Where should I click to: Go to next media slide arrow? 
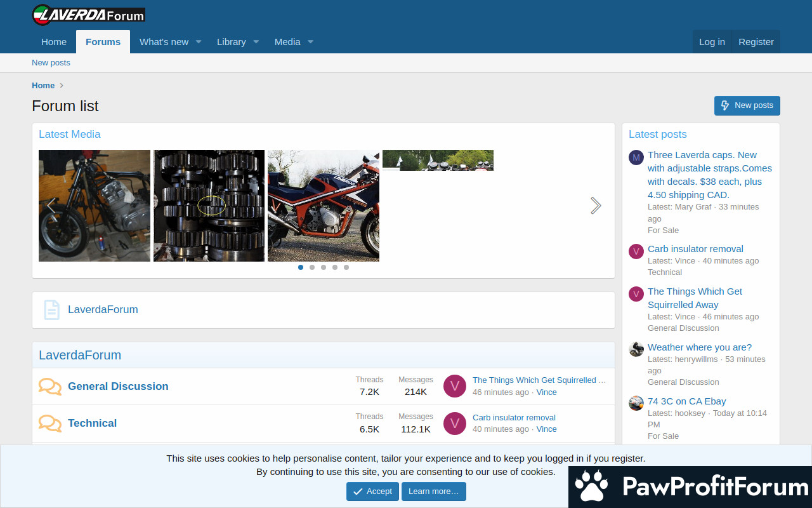tap(596, 206)
